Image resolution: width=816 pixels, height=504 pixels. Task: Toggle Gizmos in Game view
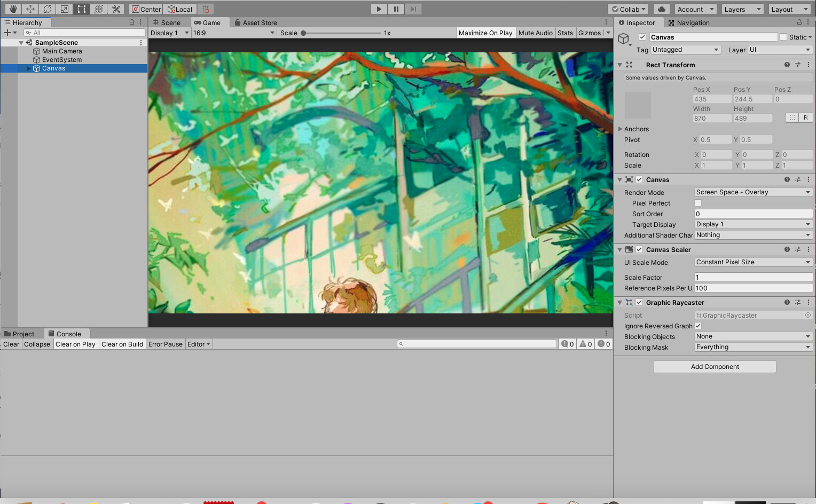590,33
